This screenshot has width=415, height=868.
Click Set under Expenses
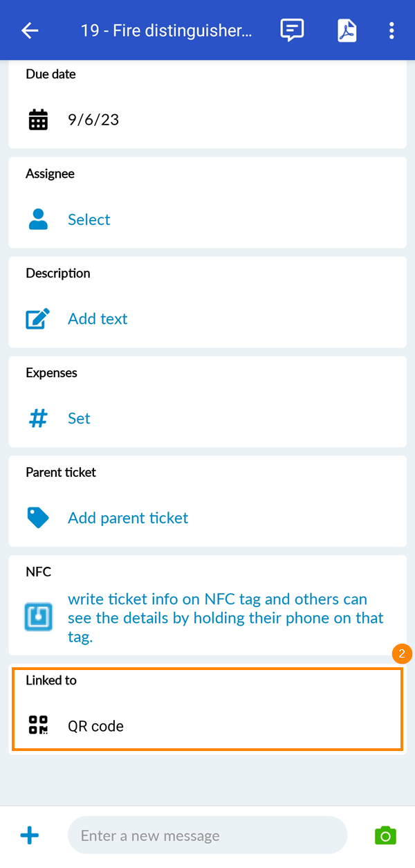point(79,418)
